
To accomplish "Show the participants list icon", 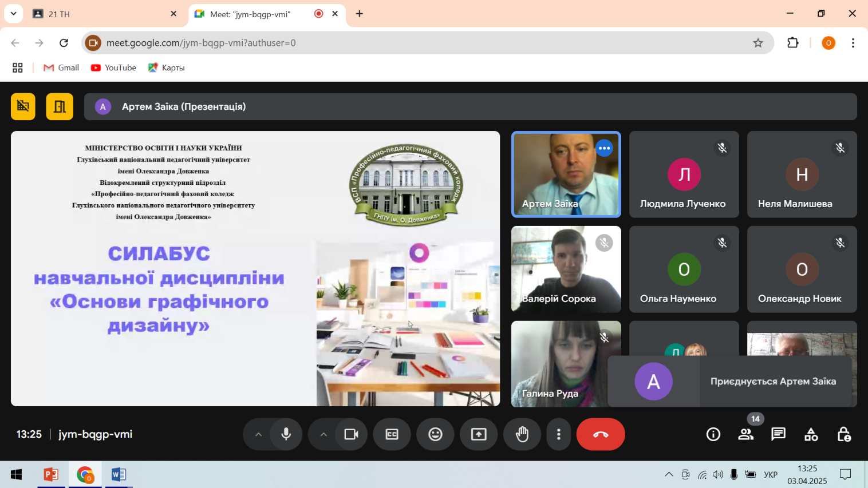I will [745, 434].
